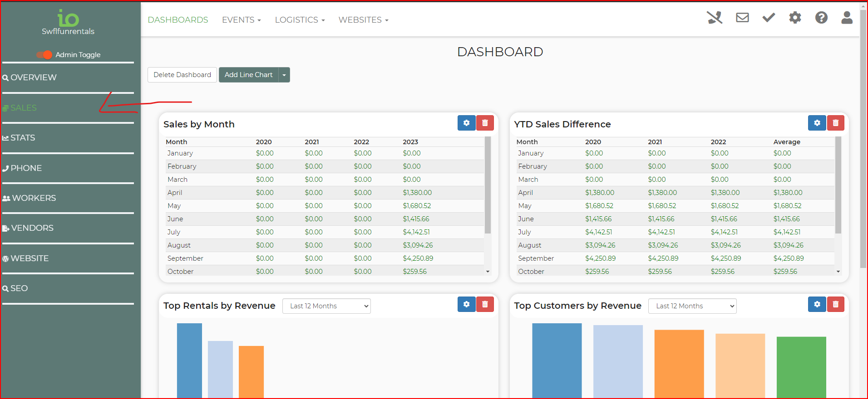Open settings for Top Customers by Revenue
868x399 pixels.
[x=817, y=304]
